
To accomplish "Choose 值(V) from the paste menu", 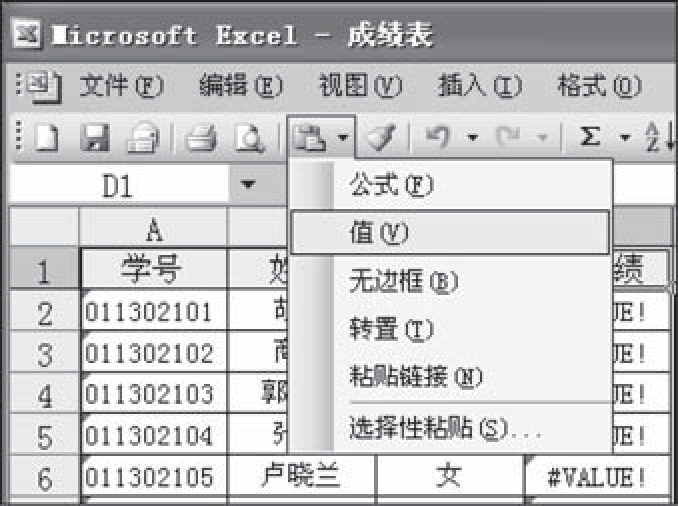I will [450, 233].
